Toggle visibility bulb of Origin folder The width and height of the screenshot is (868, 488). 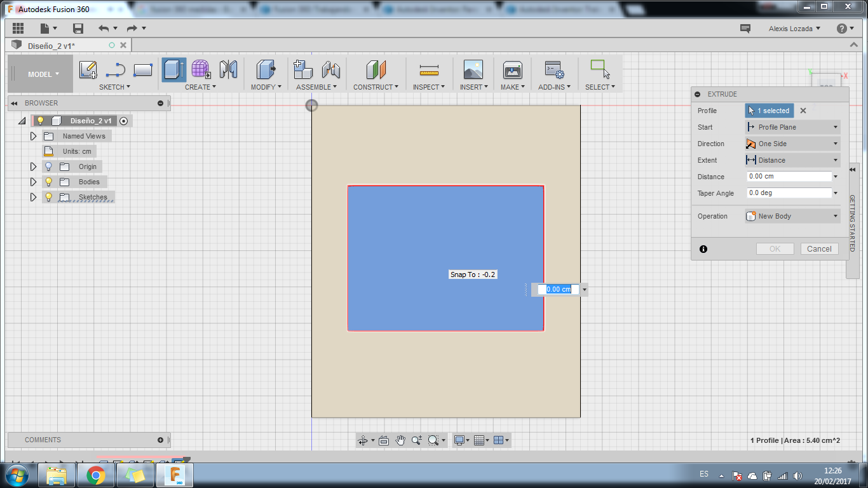(48, 166)
